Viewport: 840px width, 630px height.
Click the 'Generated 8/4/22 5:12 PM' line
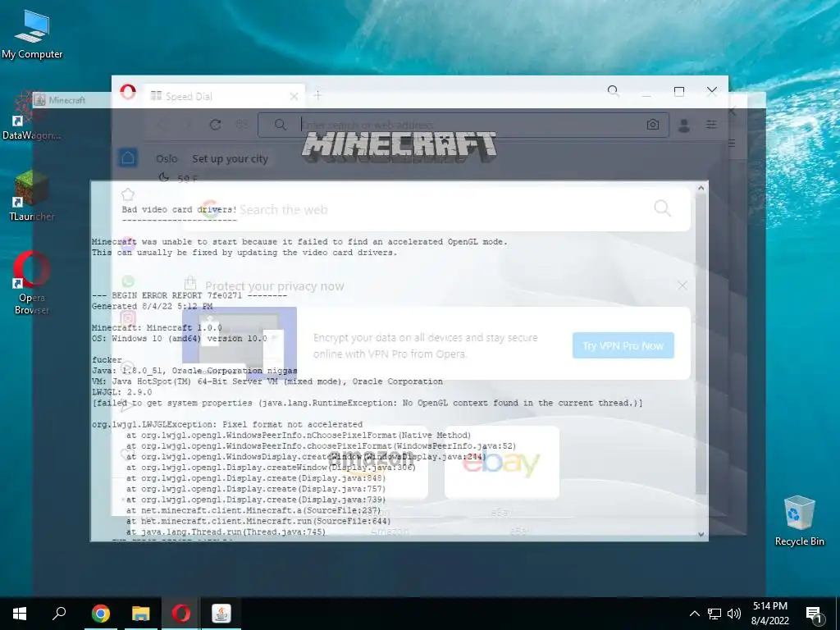[x=152, y=307]
